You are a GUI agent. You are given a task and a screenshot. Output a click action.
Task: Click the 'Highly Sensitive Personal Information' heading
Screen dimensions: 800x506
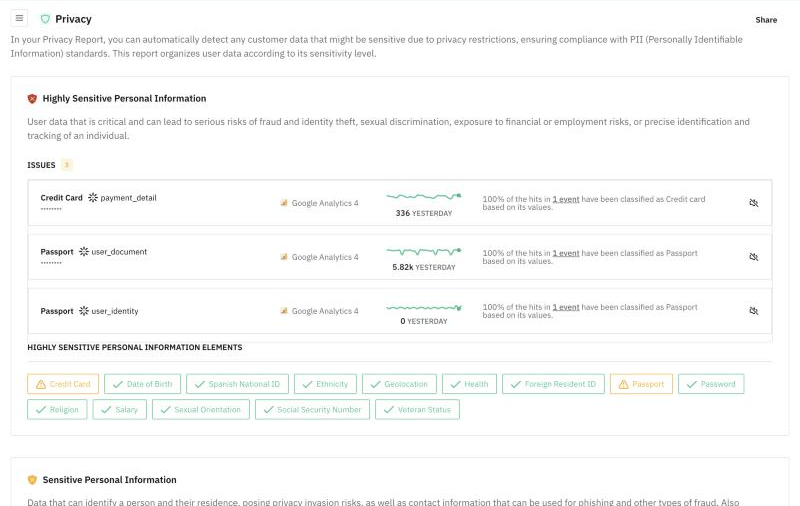(124, 98)
